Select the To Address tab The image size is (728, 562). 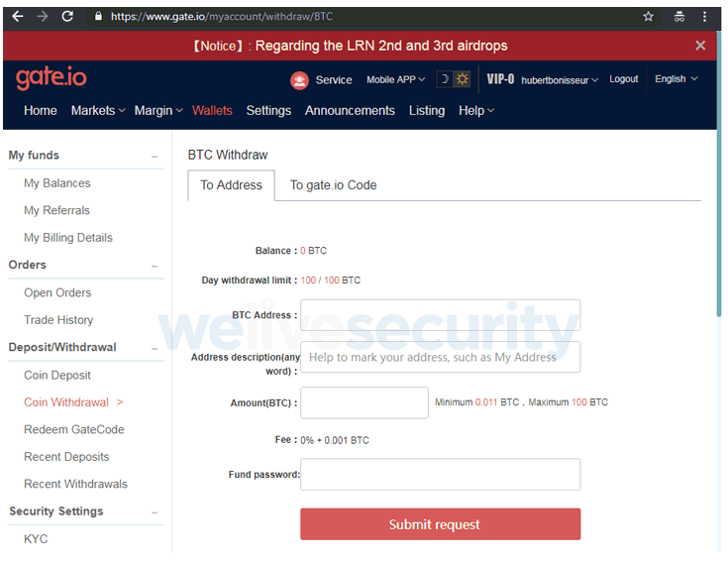231,185
